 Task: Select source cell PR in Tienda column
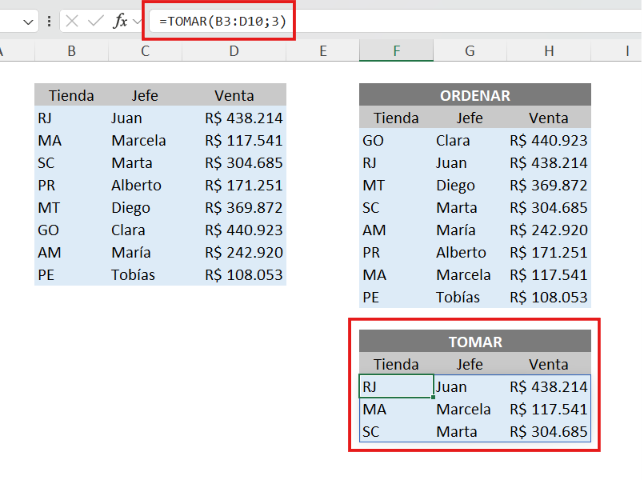[x=72, y=185]
